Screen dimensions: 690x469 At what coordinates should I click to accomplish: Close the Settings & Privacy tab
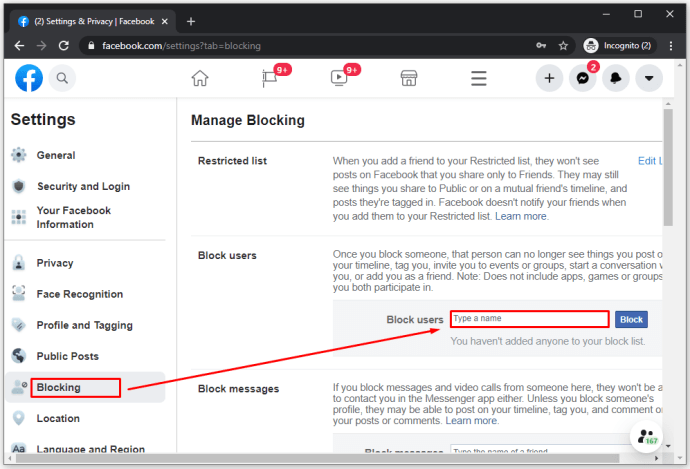[x=165, y=22]
